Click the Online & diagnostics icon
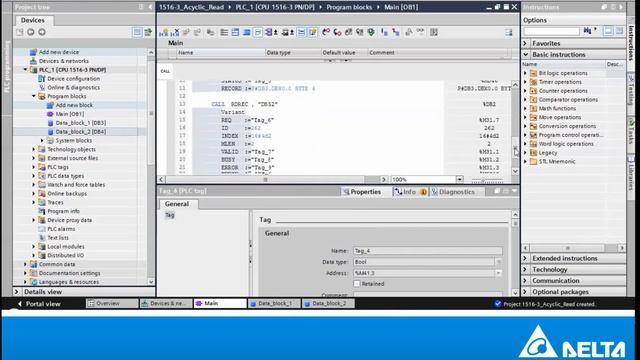This screenshot has width=640, height=360. coord(42,87)
